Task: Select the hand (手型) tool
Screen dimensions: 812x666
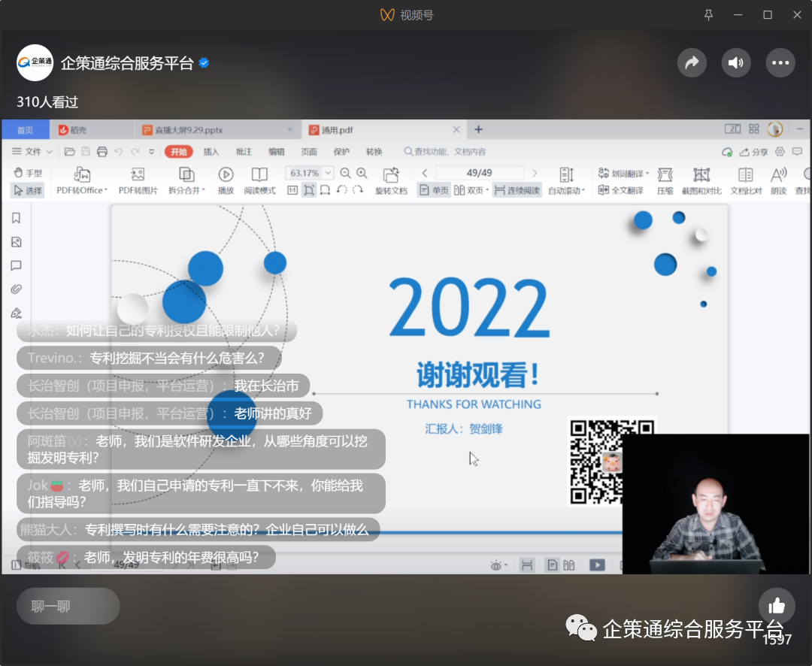Action: pyautogui.click(x=28, y=171)
